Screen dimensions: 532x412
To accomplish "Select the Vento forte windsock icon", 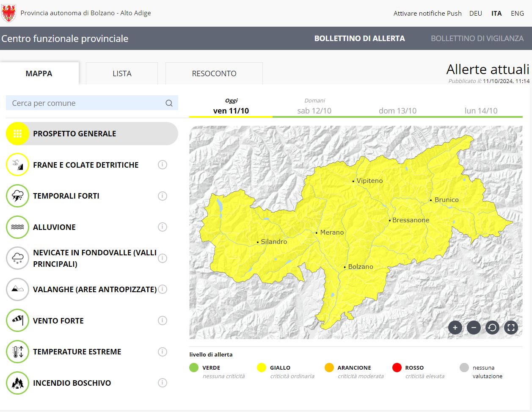I will coord(17,321).
